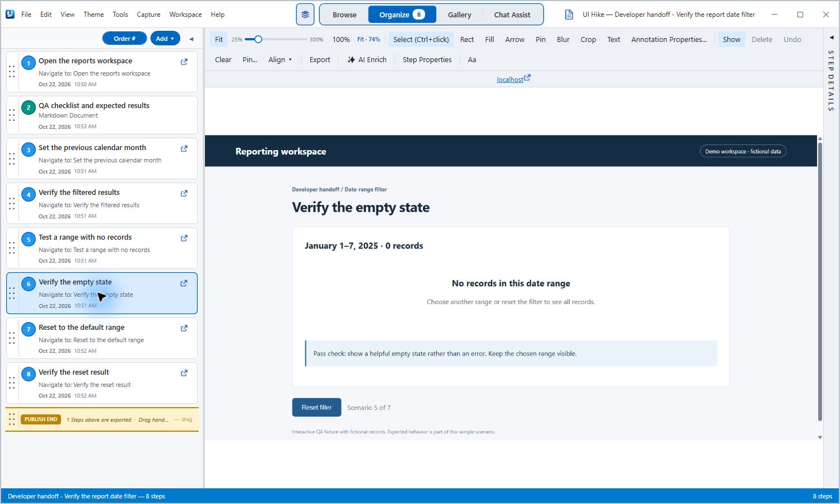This screenshot has width=840, height=504.
Task: Click the Aa text style button
Action: click(x=472, y=59)
